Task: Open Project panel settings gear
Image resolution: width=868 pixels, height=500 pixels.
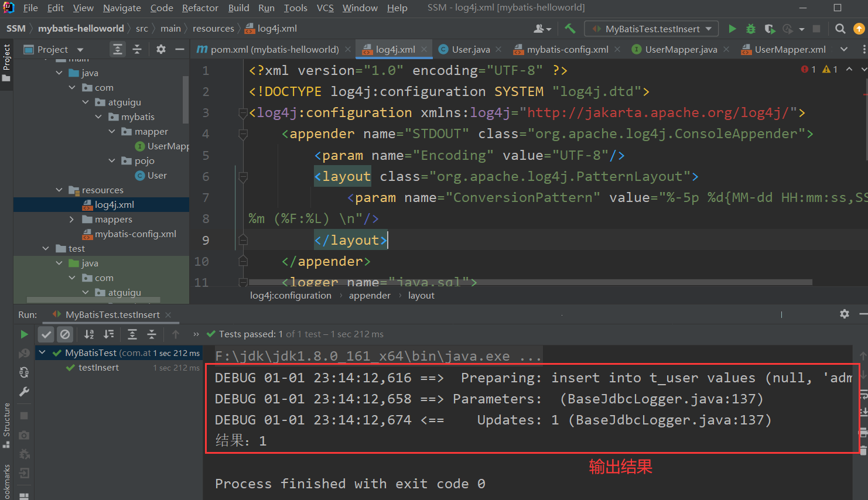Action: point(161,49)
